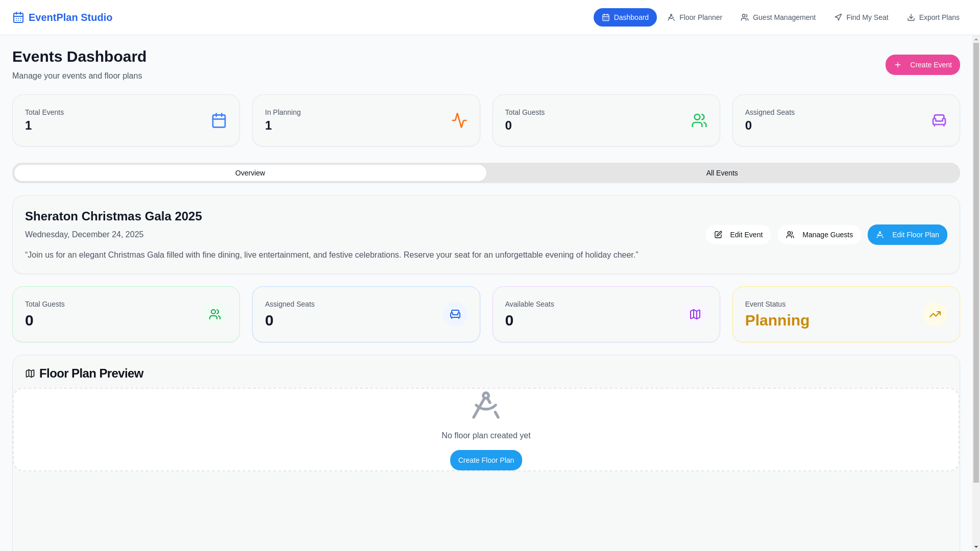980x551 pixels.
Task: Open Find My Seat page
Action: click(861, 17)
